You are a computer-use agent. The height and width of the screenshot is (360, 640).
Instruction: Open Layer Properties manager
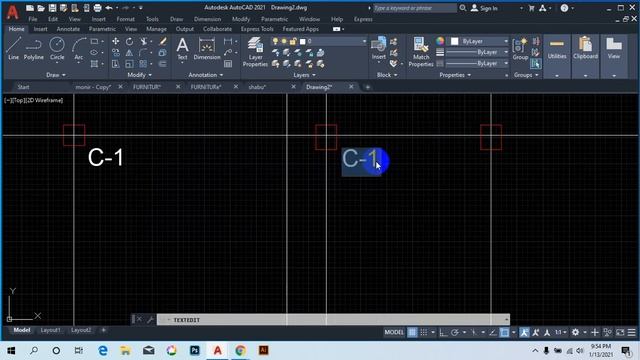tap(255, 52)
